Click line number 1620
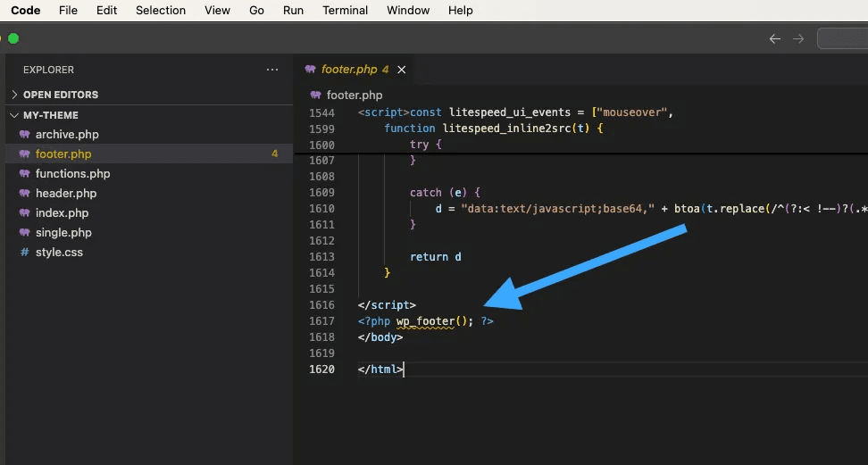 (x=322, y=370)
